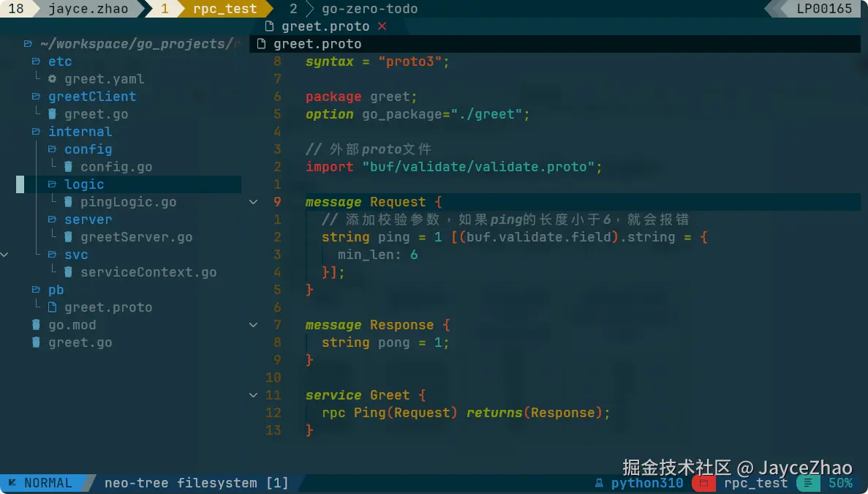Collapse the service Greet fold
868x494 pixels.
(254, 395)
